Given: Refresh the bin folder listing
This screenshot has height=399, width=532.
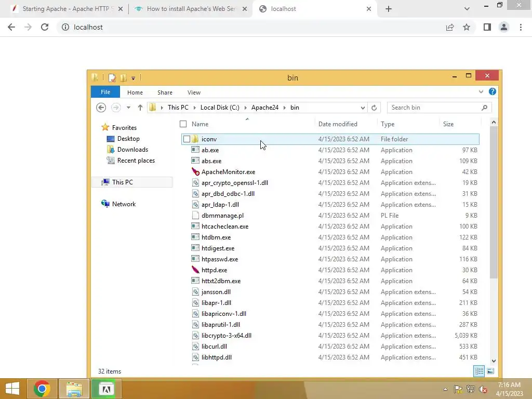Looking at the screenshot, I should pyautogui.click(x=374, y=108).
